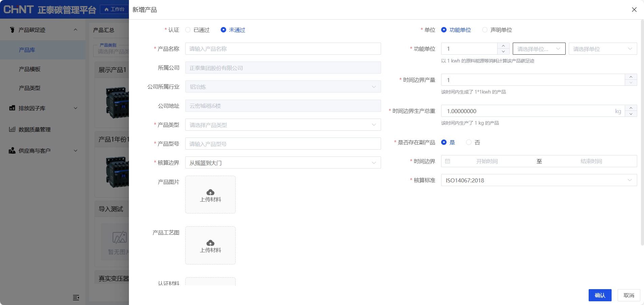Click the CHNT 正泰碳管理平台 logo
This screenshot has width=644, height=305.
click(x=50, y=9)
